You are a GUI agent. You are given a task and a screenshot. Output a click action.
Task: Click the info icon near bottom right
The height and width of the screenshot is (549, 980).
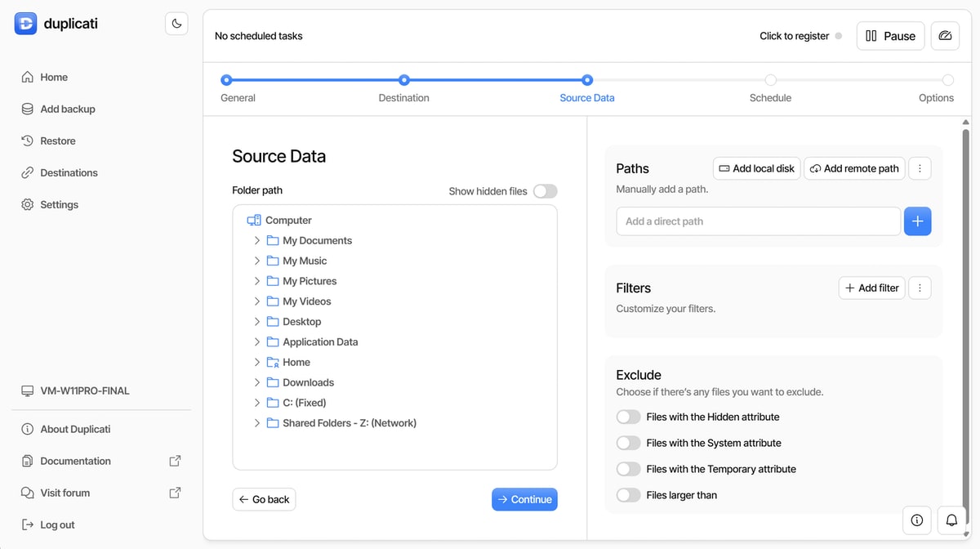pyautogui.click(x=916, y=520)
